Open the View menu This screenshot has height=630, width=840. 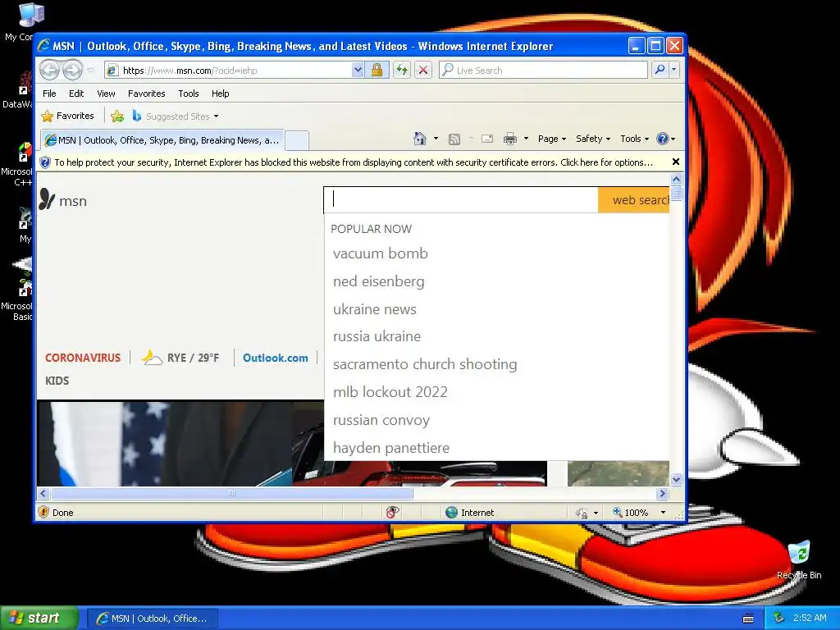[106, 94]
